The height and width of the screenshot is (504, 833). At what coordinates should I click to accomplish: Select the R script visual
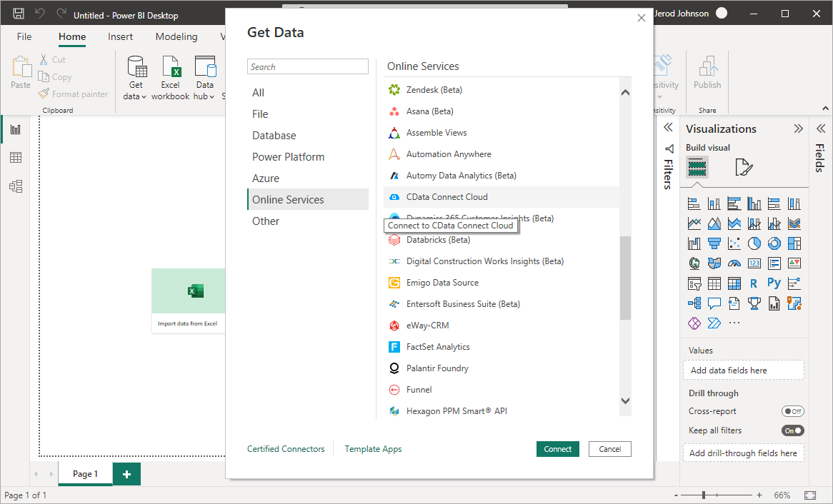point(754,283)
